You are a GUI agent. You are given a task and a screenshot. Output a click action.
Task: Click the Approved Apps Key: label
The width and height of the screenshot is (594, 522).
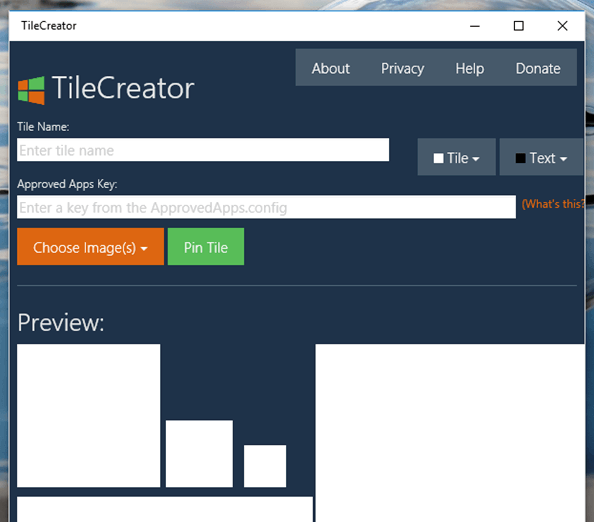tap(67, 184)
